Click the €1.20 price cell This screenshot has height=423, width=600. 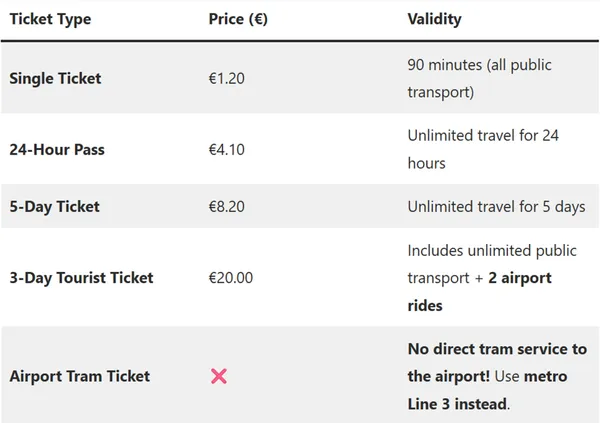point(226,78)
